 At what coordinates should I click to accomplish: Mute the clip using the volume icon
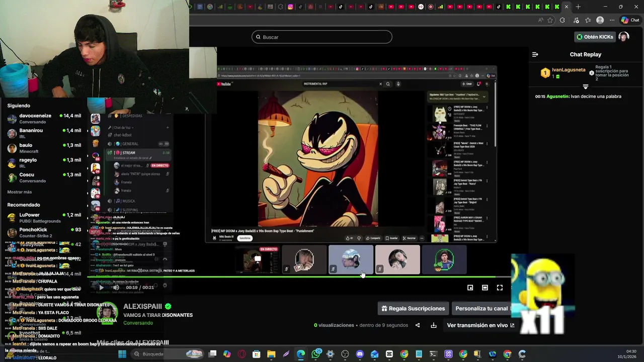(116, 288)
